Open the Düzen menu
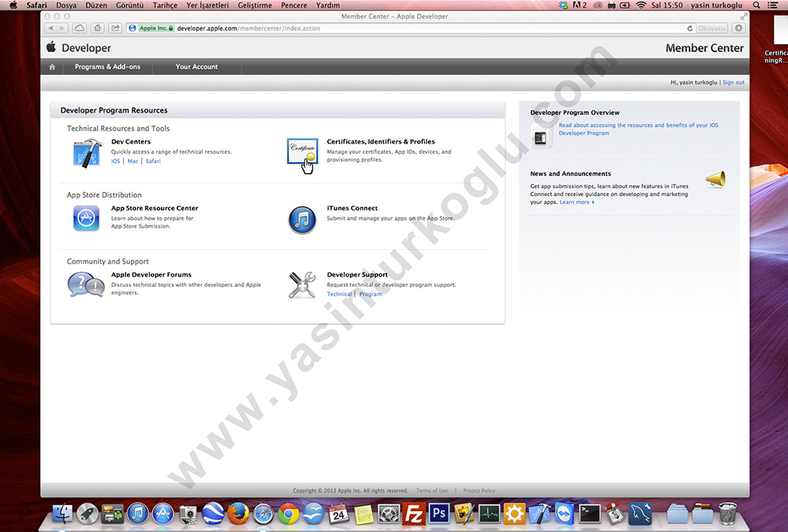The height and width of the screenshot is (532, 788). (x=96, y=5)
